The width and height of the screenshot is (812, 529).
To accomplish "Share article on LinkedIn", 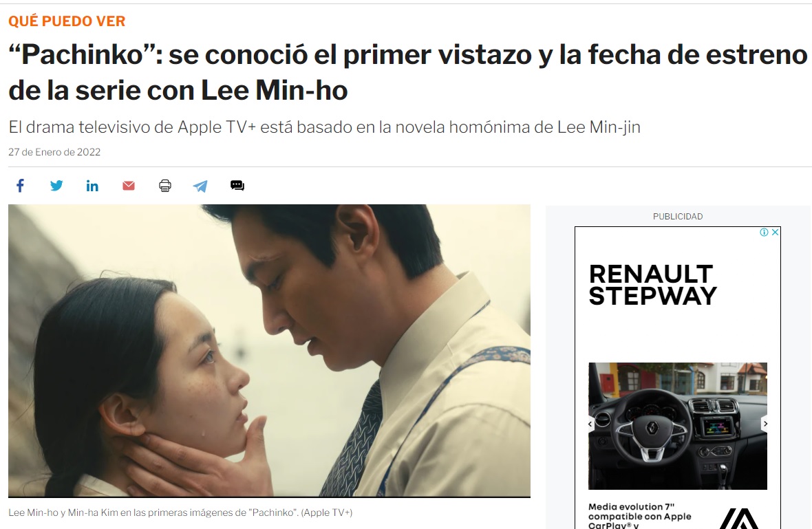I will tap(92, 186).
